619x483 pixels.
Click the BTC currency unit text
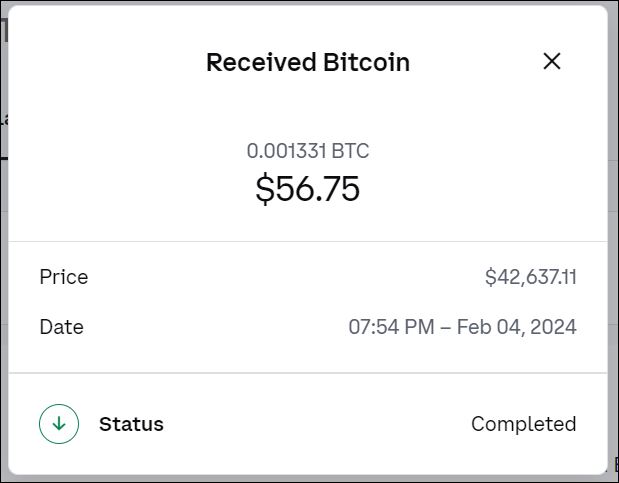pyautogui.click(x=352, y=151)
